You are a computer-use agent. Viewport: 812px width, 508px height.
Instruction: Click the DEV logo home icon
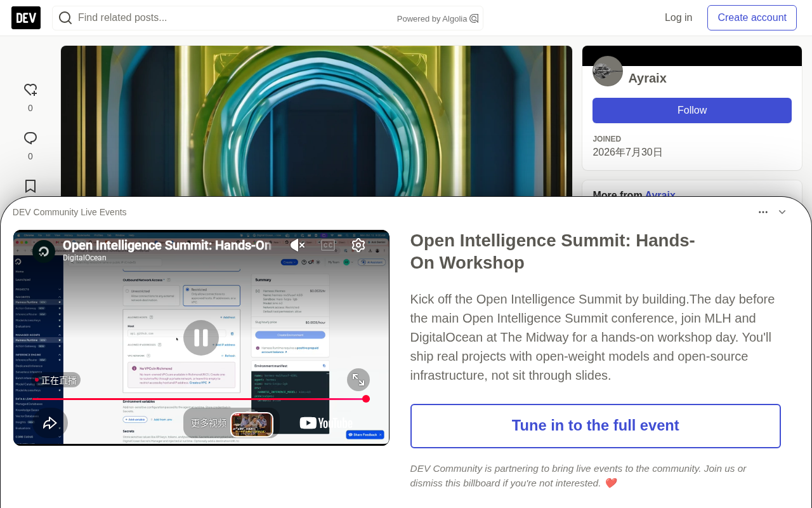point(26,18)
